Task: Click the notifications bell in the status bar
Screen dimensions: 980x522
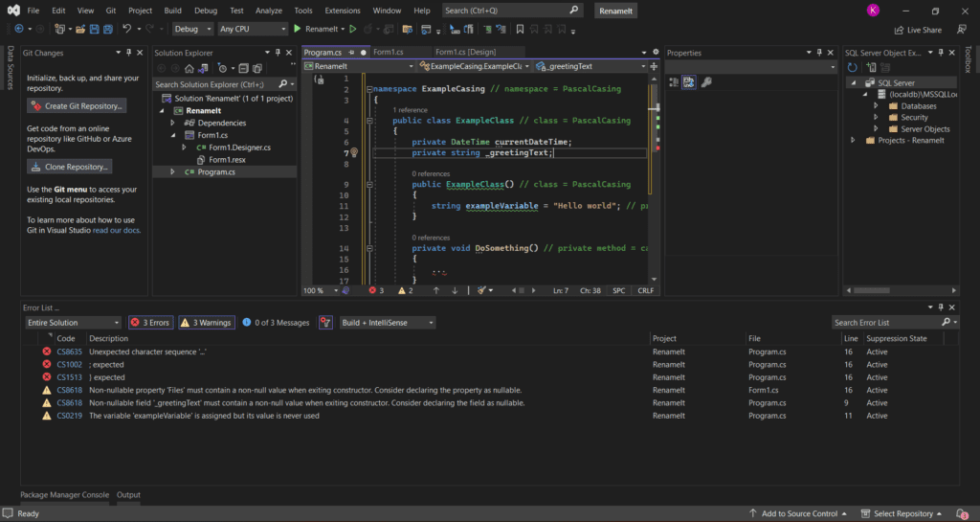Action: coord(962,513)
